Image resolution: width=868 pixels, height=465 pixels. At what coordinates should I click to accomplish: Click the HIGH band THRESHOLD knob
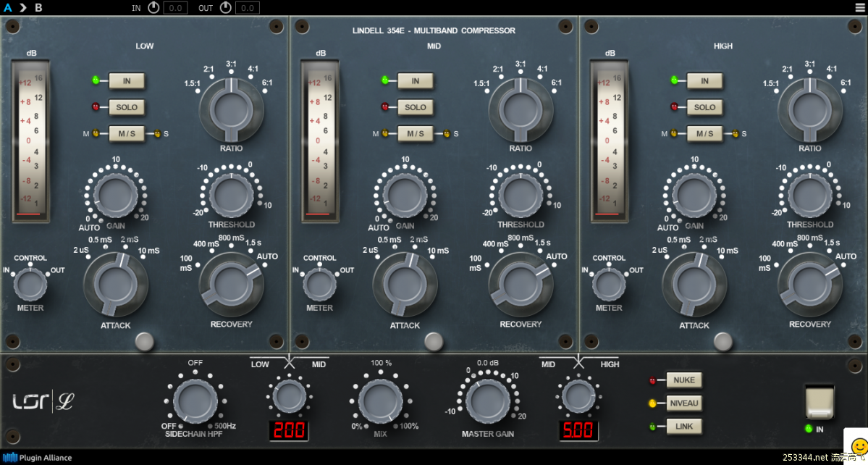[810, 194]
